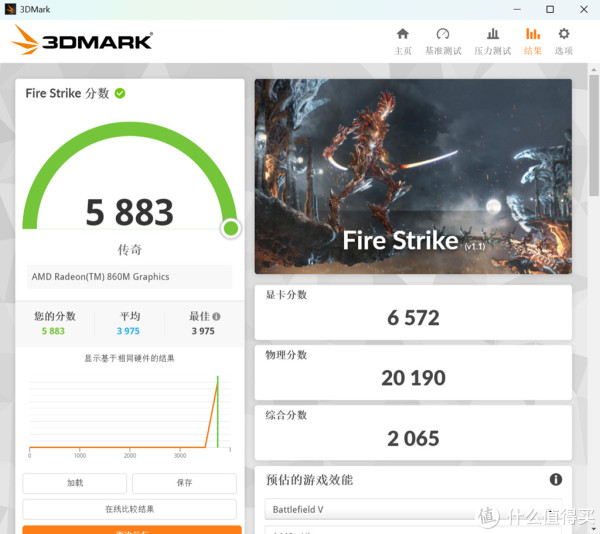Maximize the 3DMark window
Image resolution: width=600 pixels, height=534 pixels.
point(549,9)
